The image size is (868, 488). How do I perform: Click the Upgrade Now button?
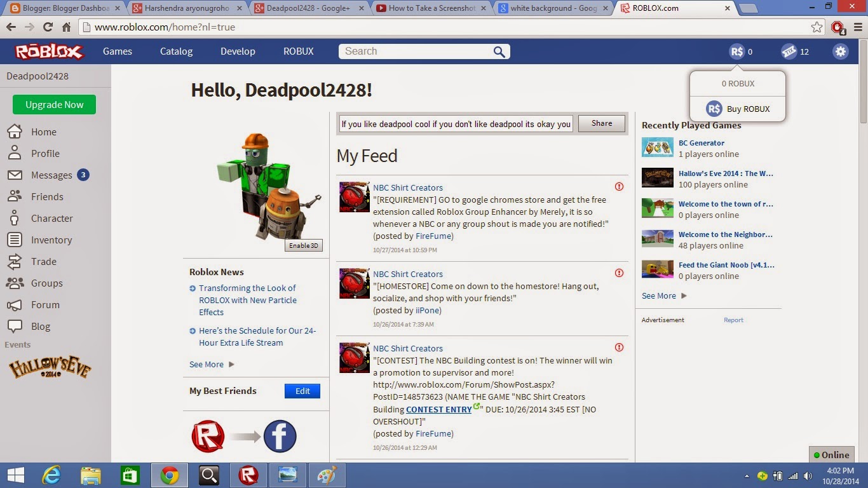coord(54,105)
